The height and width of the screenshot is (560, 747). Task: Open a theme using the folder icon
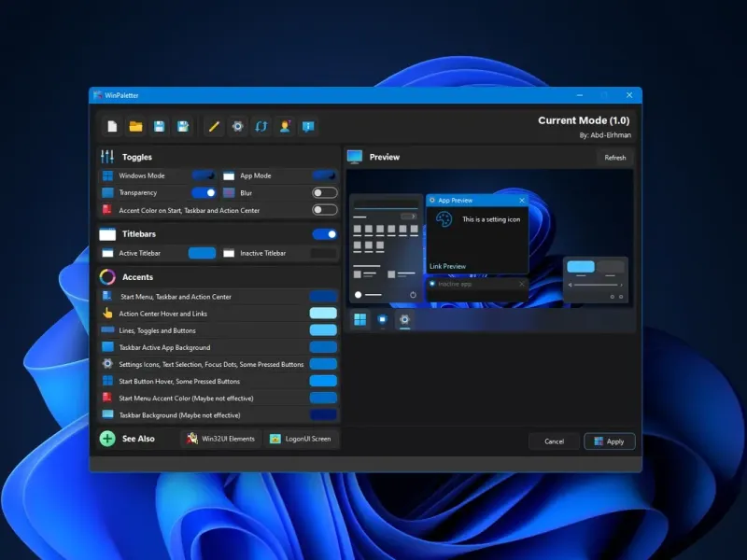click(135, 126)
